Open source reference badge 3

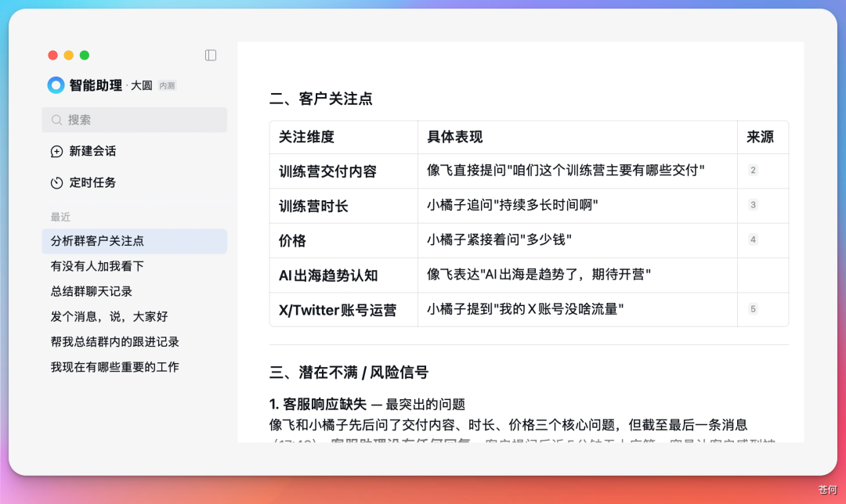point(754,205)
